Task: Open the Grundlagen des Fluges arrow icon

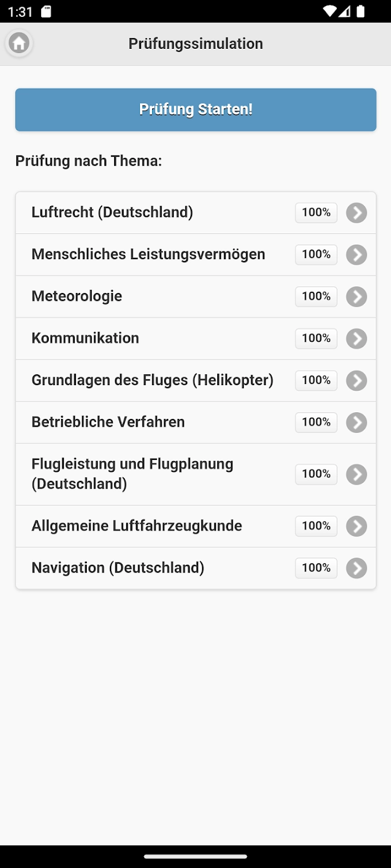Action: pyautogui.click(x=357, y=380)
